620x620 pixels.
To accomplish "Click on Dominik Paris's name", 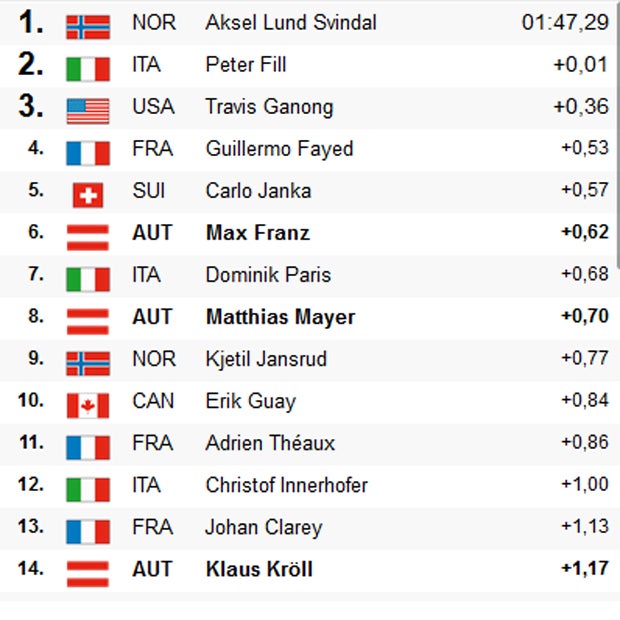I will pos(268,275).
